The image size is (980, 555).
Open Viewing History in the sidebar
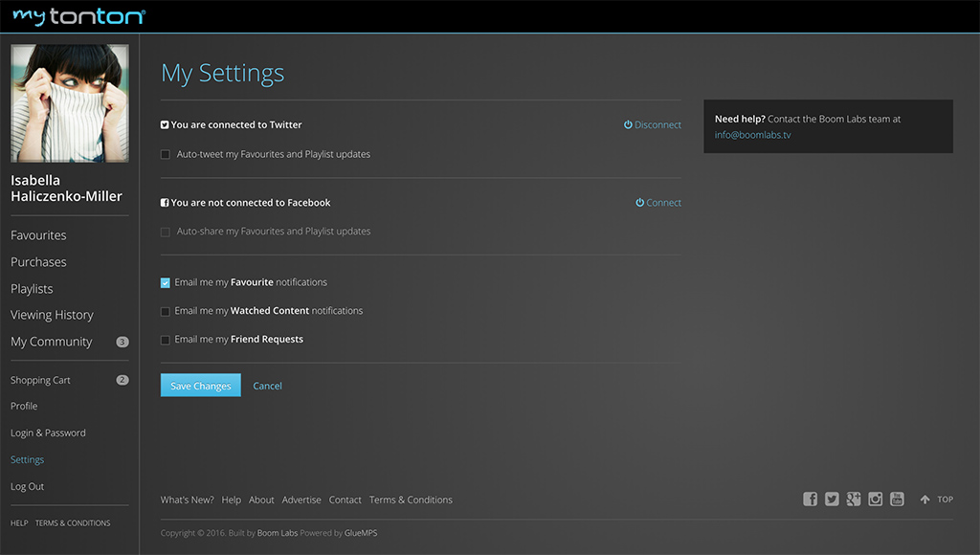tap(52, 315)
